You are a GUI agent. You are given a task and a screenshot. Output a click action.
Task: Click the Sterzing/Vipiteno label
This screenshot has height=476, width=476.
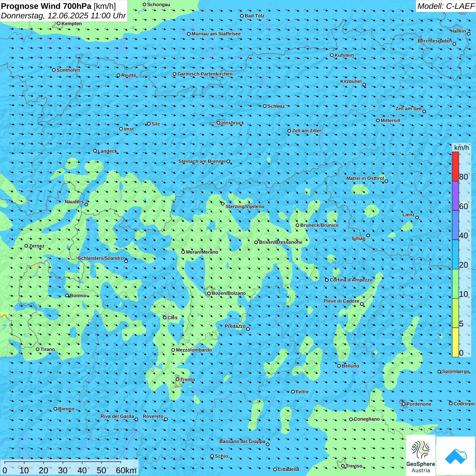[245, 206]
